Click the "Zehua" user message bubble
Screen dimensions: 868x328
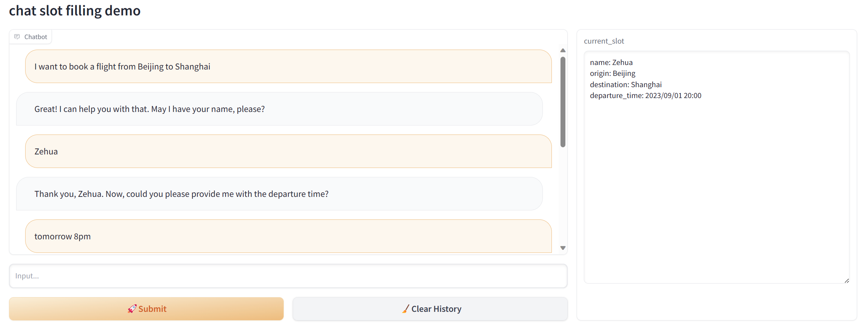pos(288,151)
